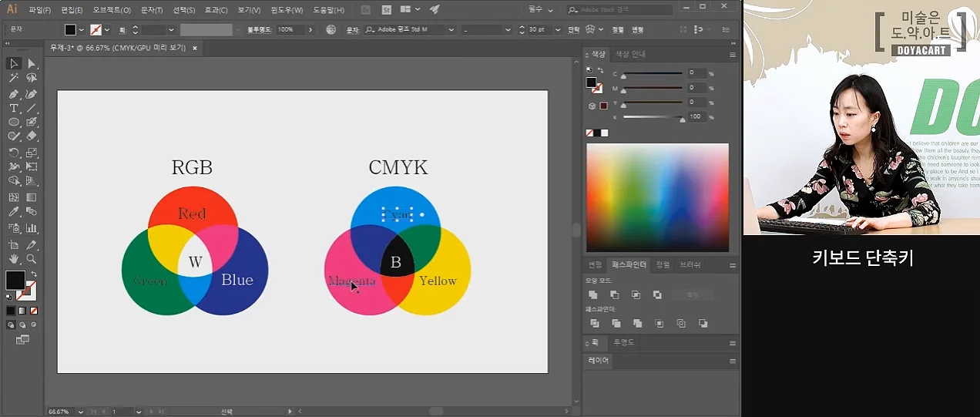Viewport: 980px width, 417px height.
Task: Switch to the 브러쉬 panel tab
Action: (x=690, y=265)
